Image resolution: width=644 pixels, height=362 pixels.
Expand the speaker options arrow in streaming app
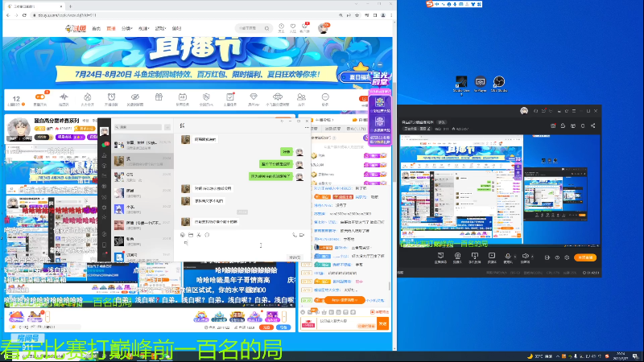pos(532,257)
